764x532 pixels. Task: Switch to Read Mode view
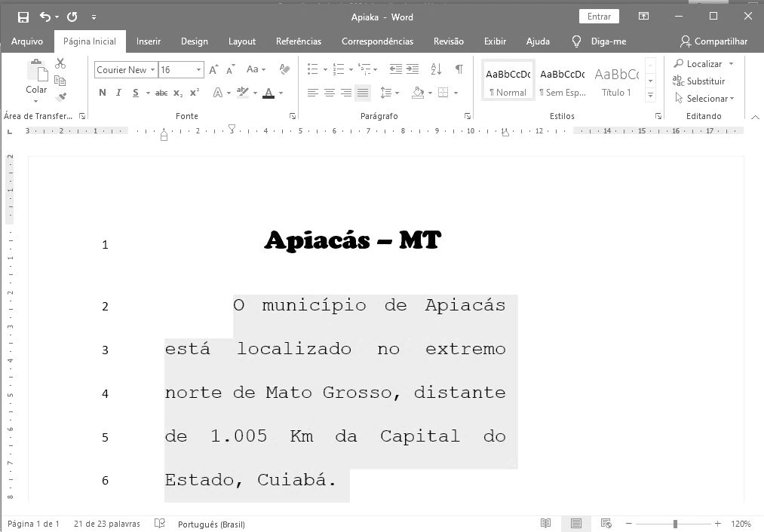[x=546, y=523]
